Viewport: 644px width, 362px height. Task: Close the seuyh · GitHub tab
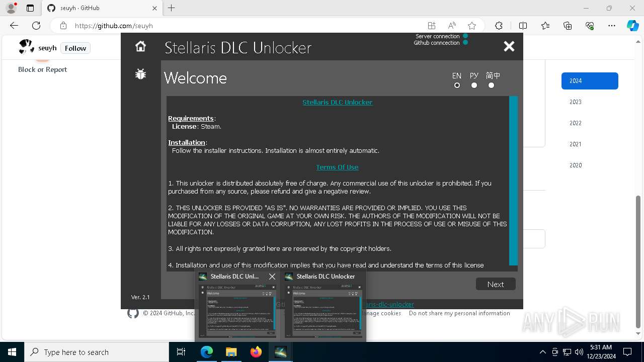point(154,8)
